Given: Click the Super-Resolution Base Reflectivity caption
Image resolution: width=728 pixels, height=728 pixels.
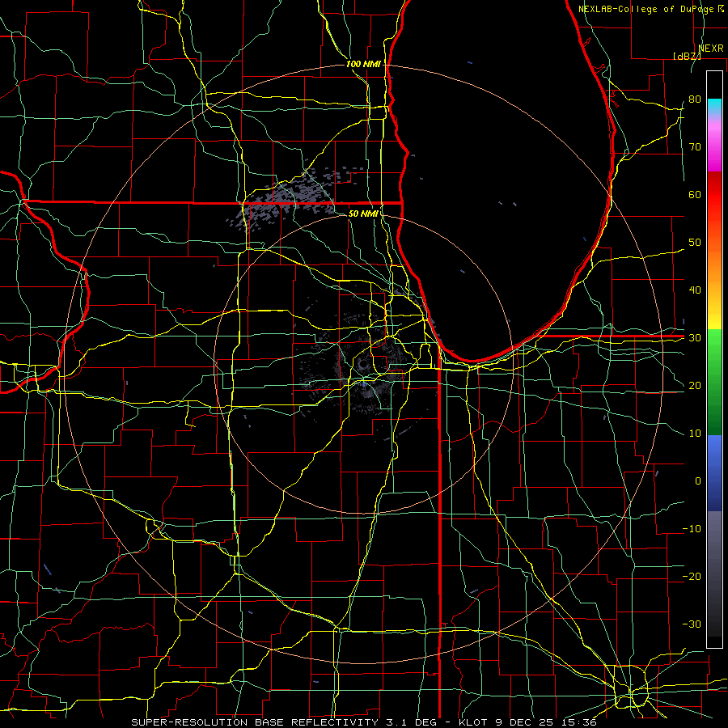Looking at the screenshot, I should point(363,722).
